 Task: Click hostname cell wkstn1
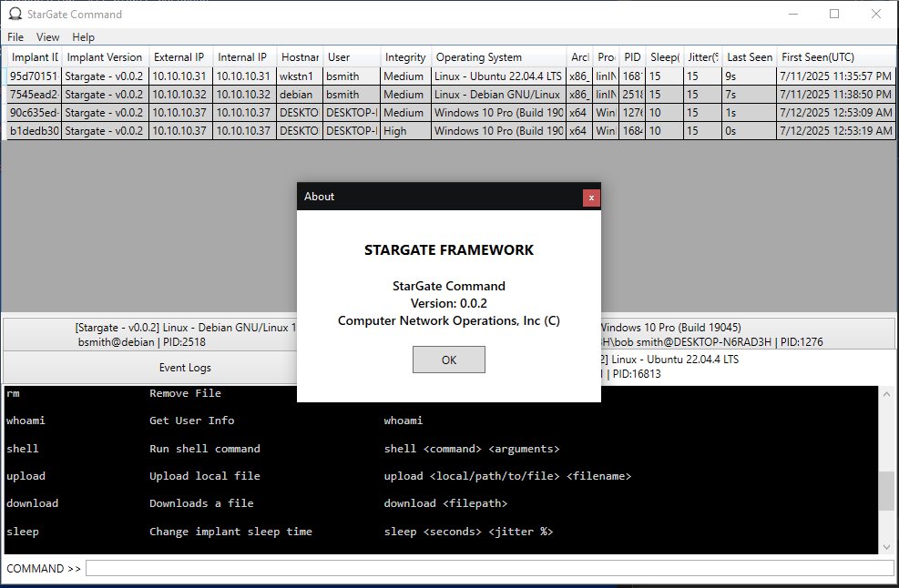[x=300, y=76]
